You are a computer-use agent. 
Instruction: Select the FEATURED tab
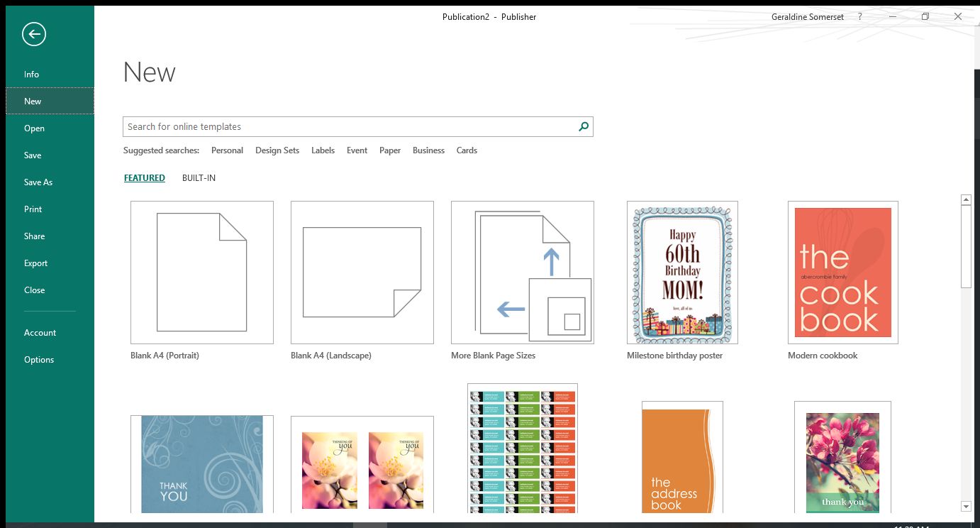pyautogui.click(x=145, y=178)
